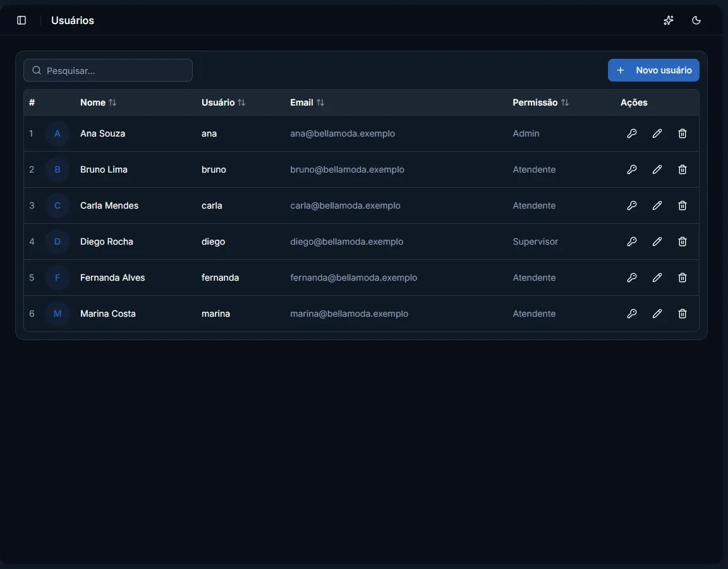Reset password key icon for Ana Souza
The image size is (728, 569).
point(631,133)
